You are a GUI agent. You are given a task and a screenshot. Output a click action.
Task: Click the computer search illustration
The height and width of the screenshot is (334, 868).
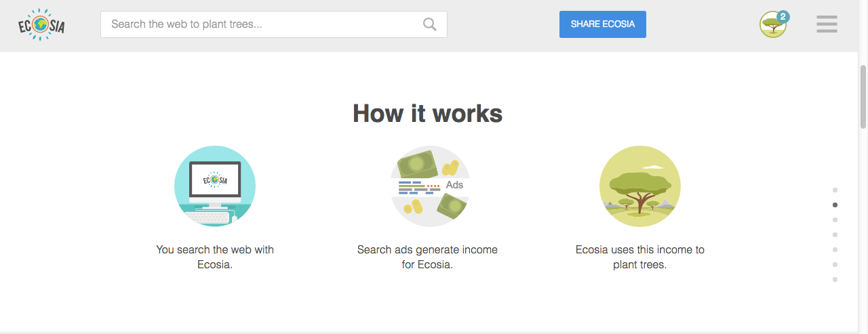click(215, 186)
